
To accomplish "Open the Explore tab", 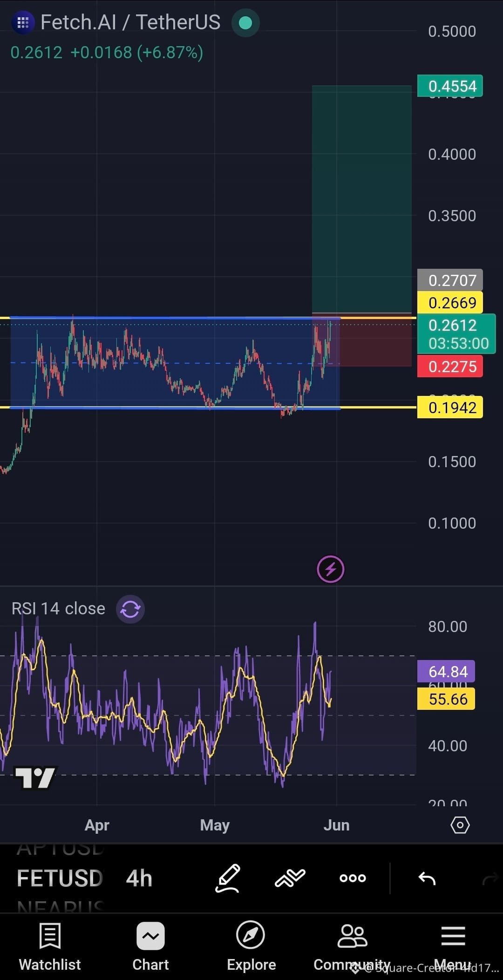I will [251, 946].
